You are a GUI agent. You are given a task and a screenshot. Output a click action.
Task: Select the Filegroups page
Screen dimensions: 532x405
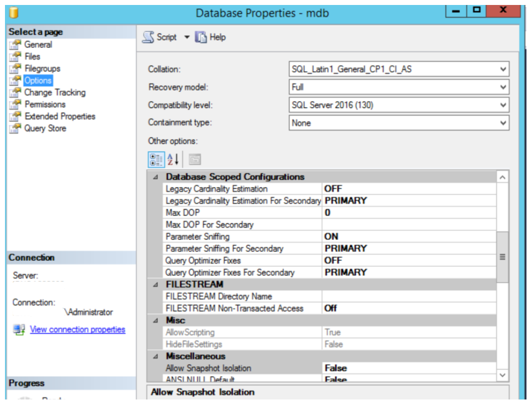pos(42,69)
